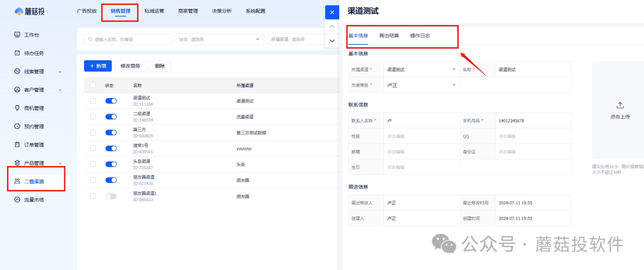This screenshot has height=270, width=644.
Task: Check the checkbox for 第三方 row
Action: pyautogui.click(x=93, y=133)
